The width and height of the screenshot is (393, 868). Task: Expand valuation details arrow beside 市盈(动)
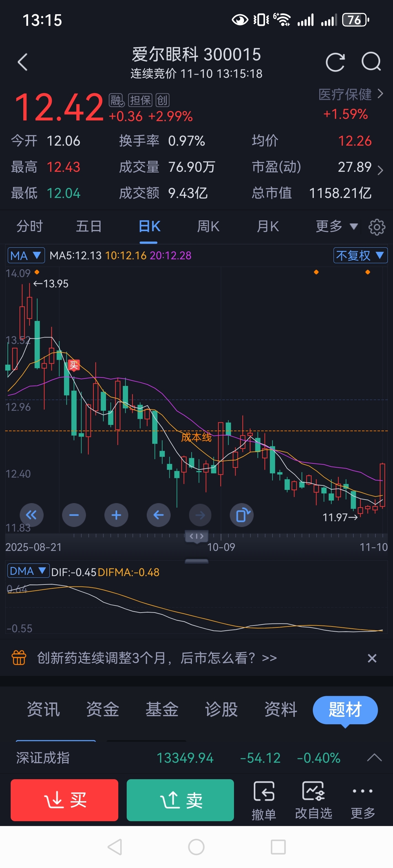(380, 170)
